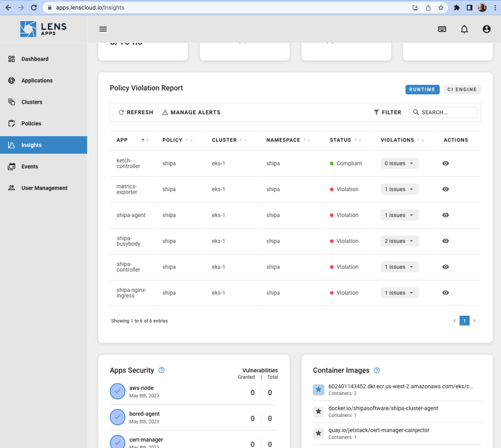Open browser extensions puzzle icon

pyautogui.click(x=456, y=8)
